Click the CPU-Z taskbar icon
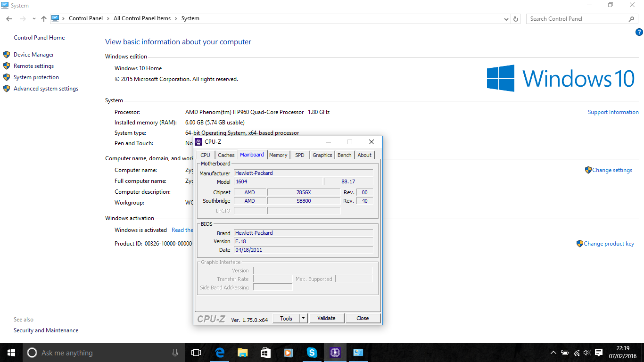 click(x=335, y=353)
